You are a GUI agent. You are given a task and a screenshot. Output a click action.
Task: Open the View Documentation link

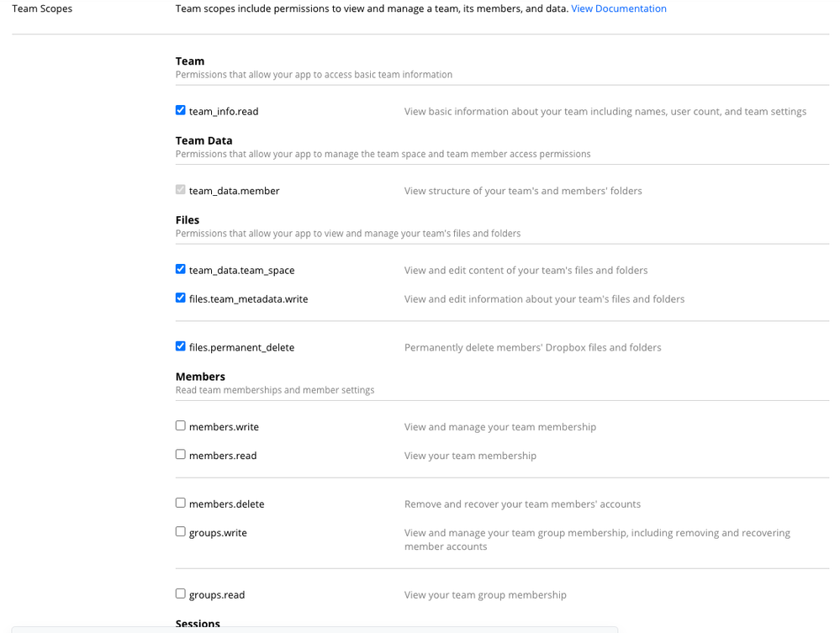pos(619,8)
